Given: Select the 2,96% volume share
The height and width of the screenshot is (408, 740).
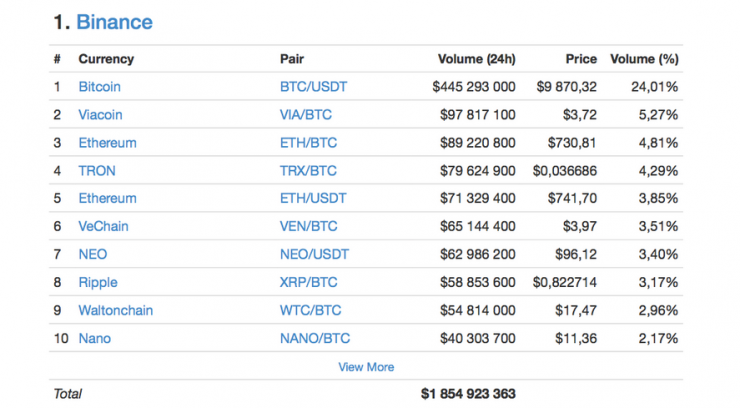Looking at the screenshot, I should pyautogui.click(x=658, y=310).
